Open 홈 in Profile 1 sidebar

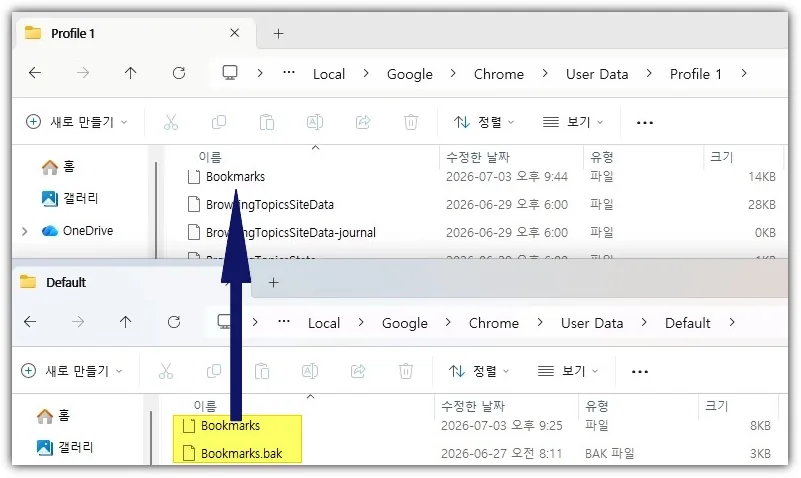point(58,166)
